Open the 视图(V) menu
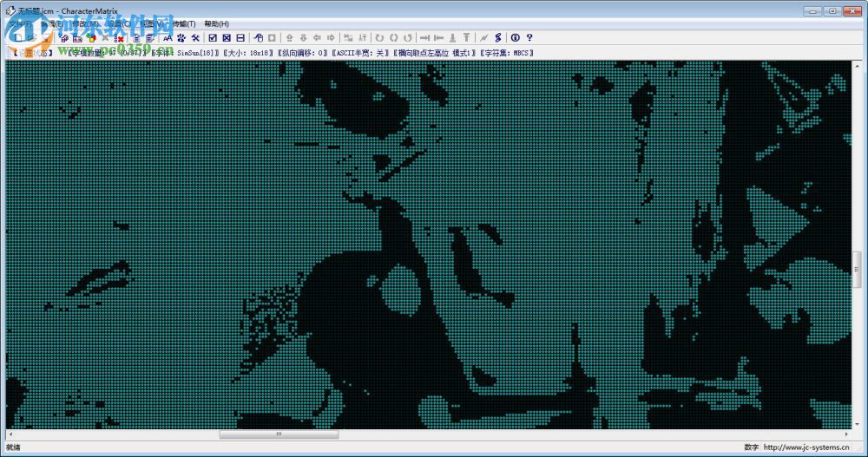 tap(150, 23)
